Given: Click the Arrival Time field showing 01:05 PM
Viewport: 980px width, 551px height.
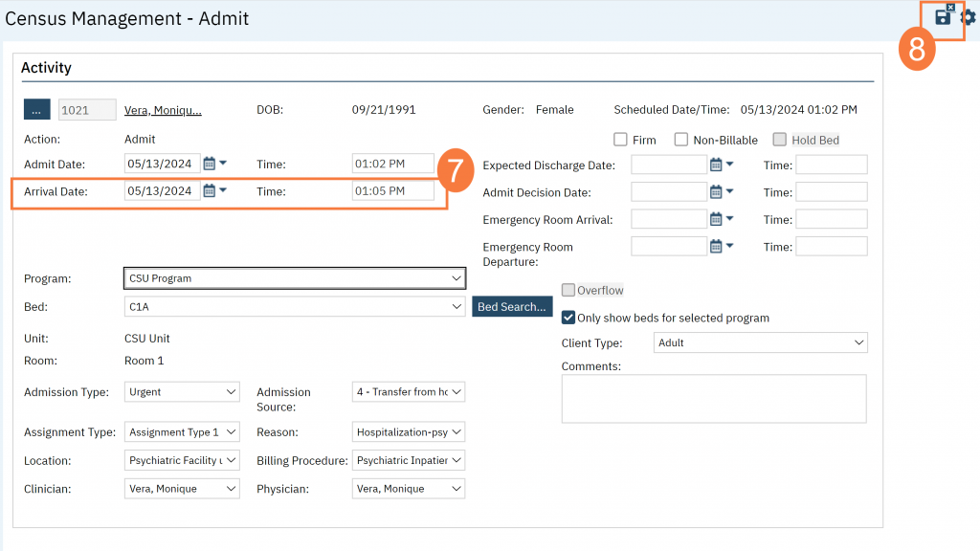Looking at the screenshot, I should 392,190.
